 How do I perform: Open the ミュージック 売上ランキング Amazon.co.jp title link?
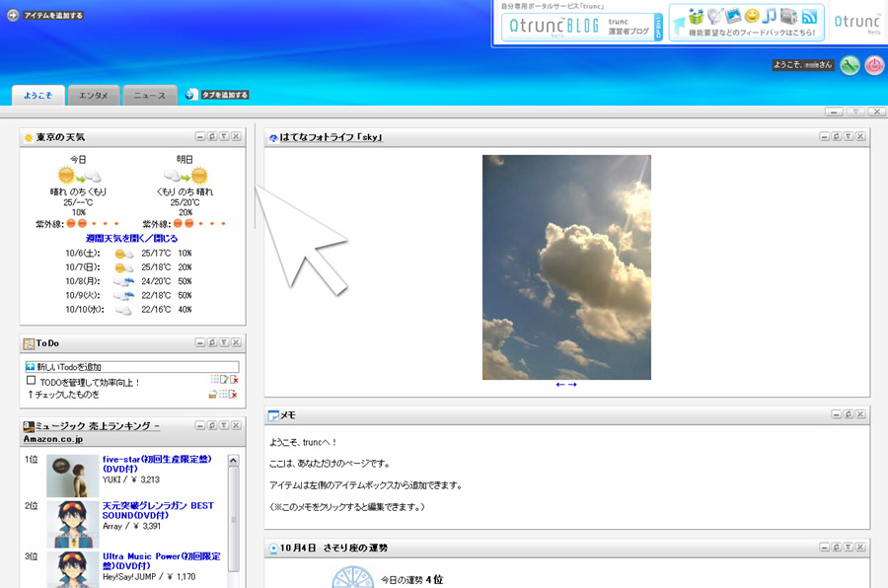pos(92,432)
